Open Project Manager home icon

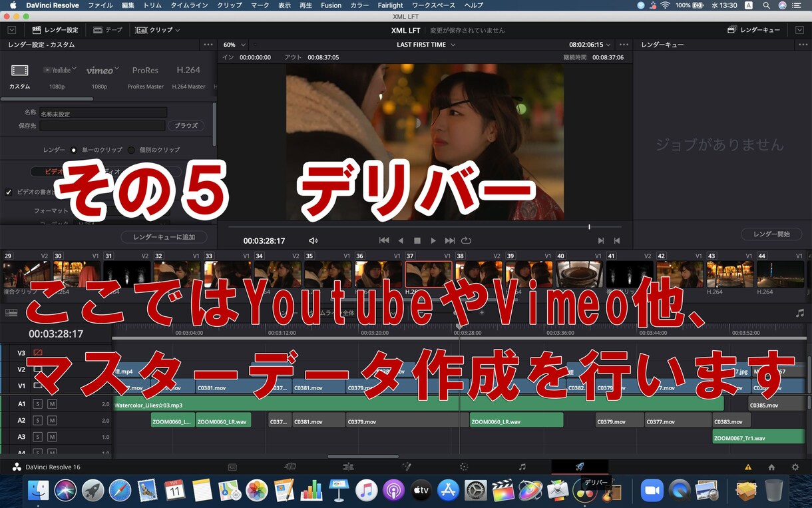click(x=771, y=467)
